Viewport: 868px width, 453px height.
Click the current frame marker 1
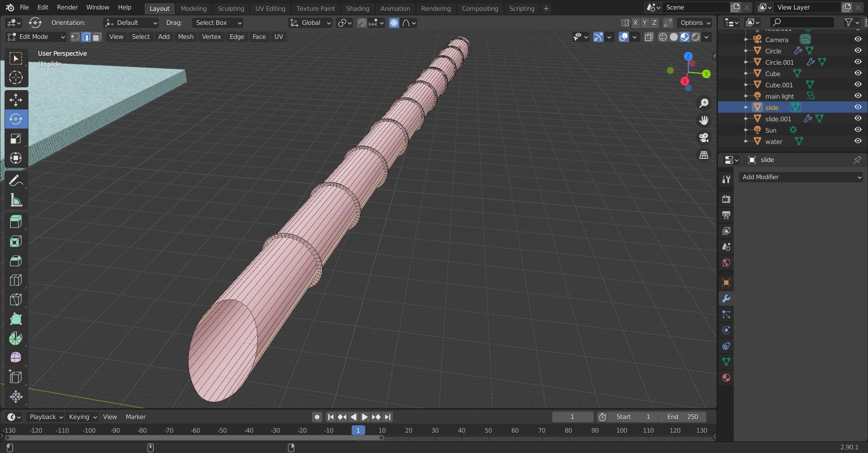[x=358, y=430]
